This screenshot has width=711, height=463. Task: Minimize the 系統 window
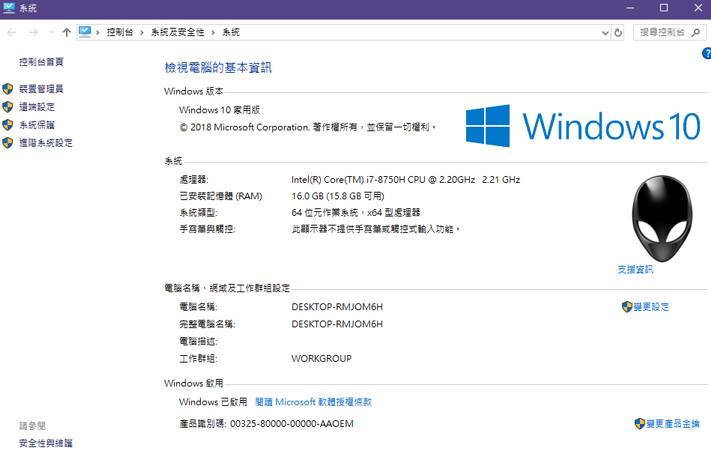click(630, 8)
